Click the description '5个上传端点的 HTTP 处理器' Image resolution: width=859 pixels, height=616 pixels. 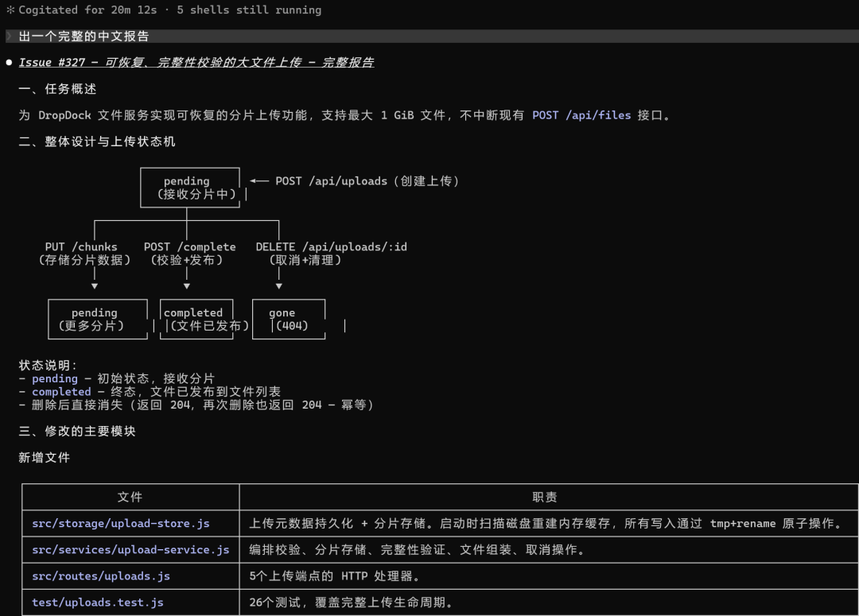point(335,576)
